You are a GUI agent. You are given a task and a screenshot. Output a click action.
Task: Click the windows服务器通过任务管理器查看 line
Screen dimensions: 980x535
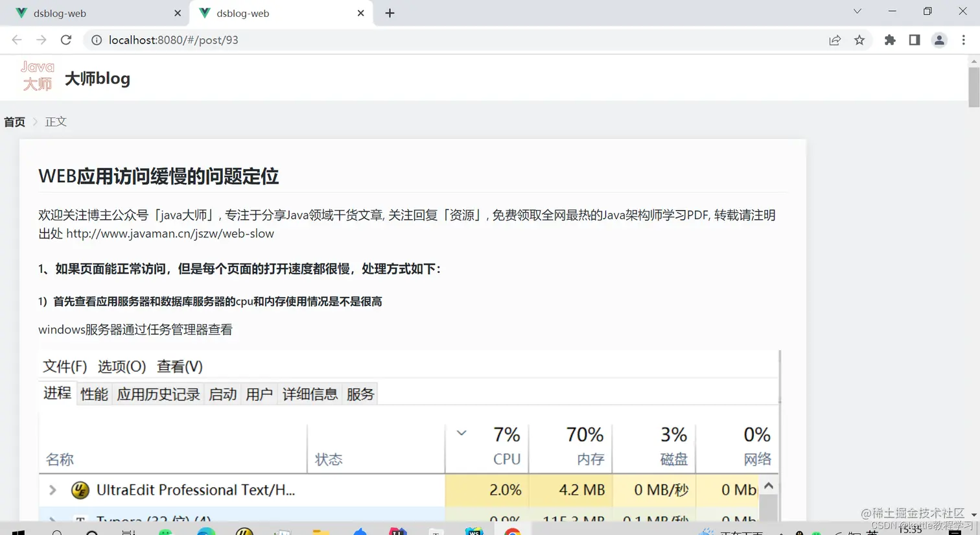pos(135,329)
